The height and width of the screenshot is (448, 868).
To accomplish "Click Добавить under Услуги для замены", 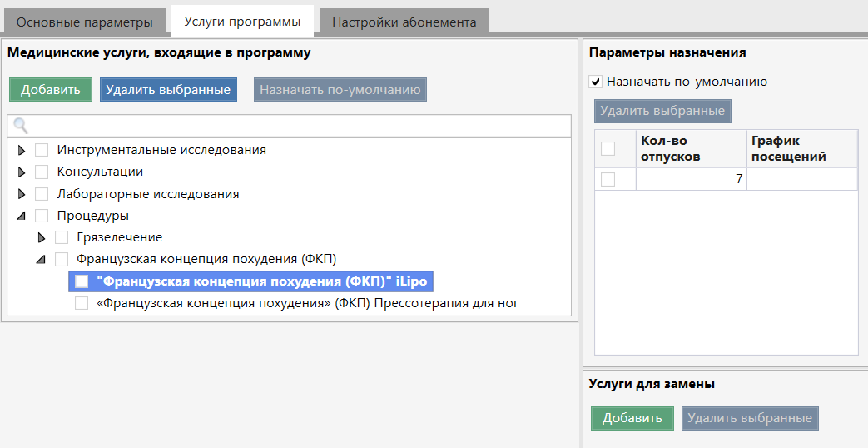I will point(632,418).
